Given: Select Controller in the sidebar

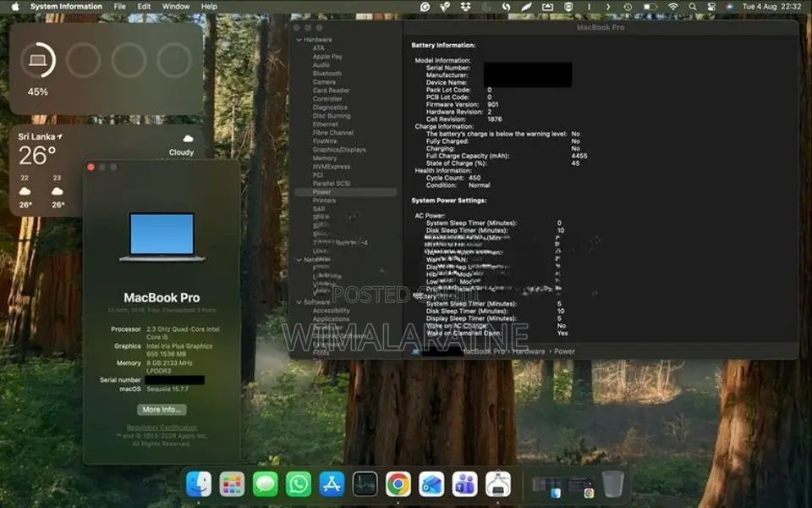Looking at the screenshot, I should (x=327, y=98).
